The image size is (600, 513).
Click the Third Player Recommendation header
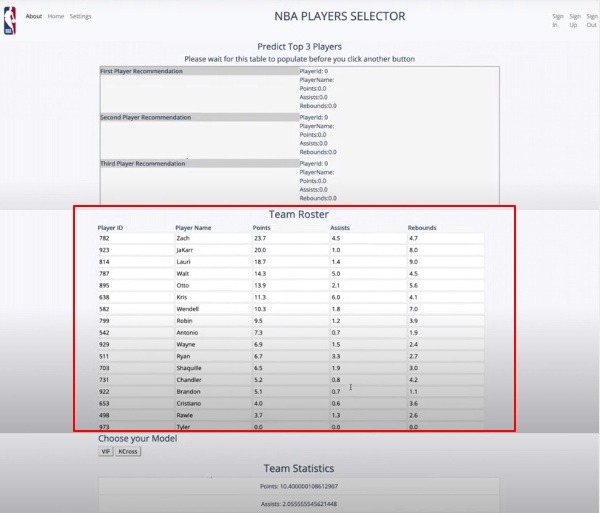(x=199, y=163)
